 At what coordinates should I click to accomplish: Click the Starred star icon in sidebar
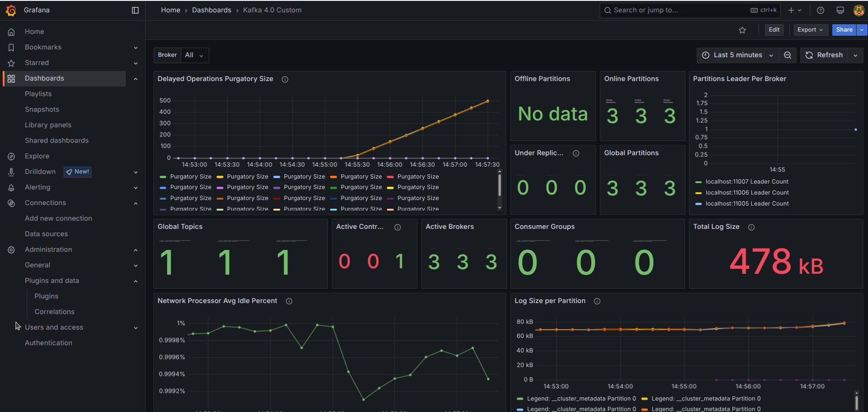[x=11, y=63]
